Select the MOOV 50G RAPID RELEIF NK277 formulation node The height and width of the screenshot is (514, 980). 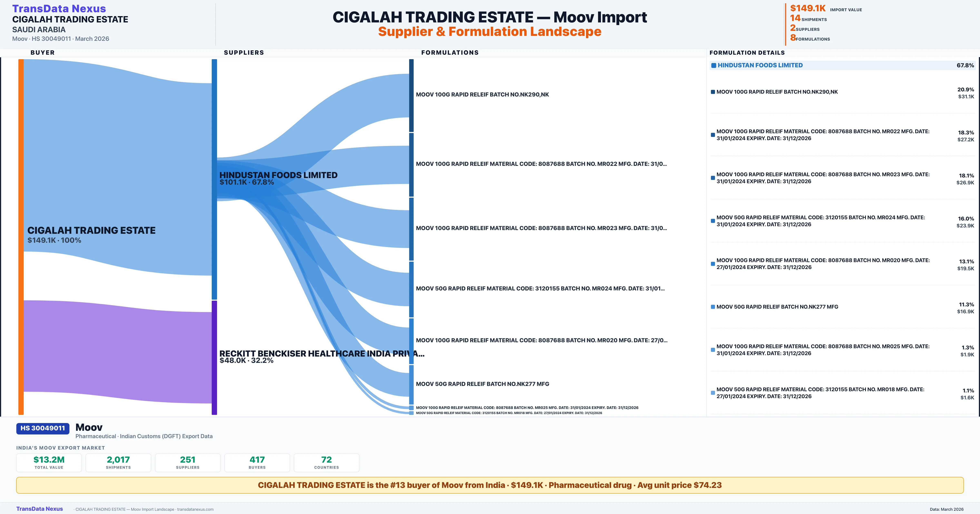[411, 384]
